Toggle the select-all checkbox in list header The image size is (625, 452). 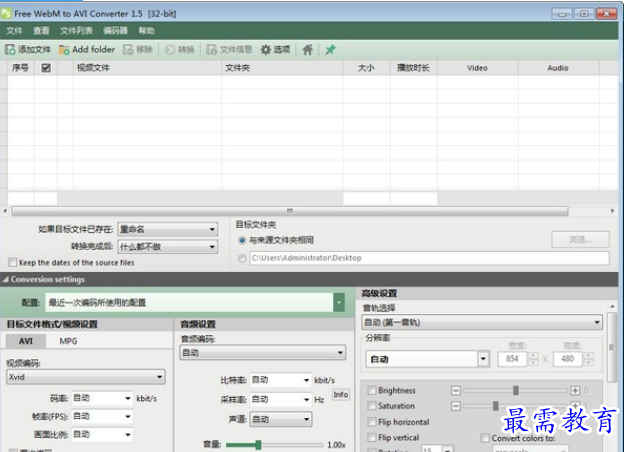(x=46, y=68)
